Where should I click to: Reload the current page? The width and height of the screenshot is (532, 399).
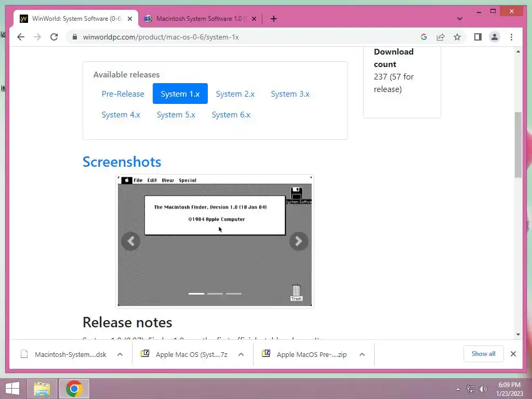coord(54,37)
